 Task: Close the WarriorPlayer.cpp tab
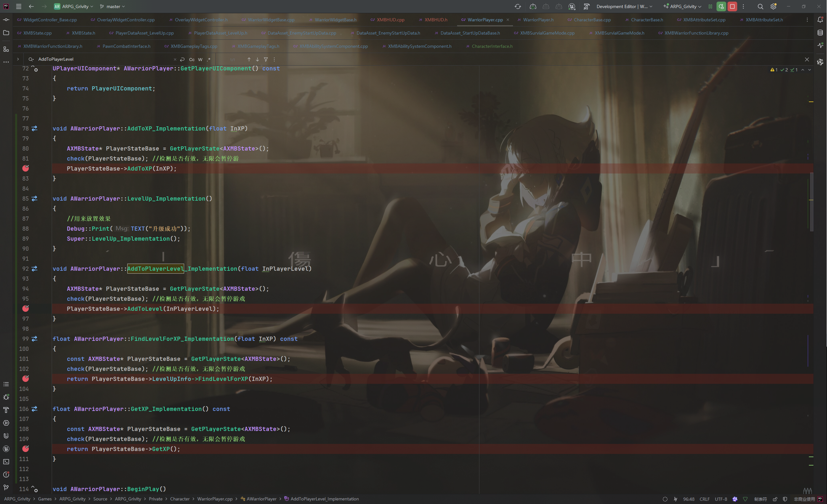[508, 20]
